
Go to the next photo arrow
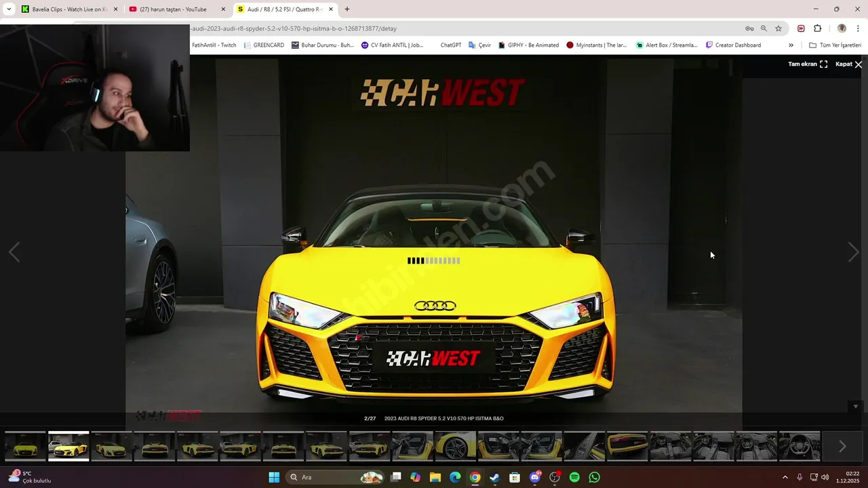(853, 252)
